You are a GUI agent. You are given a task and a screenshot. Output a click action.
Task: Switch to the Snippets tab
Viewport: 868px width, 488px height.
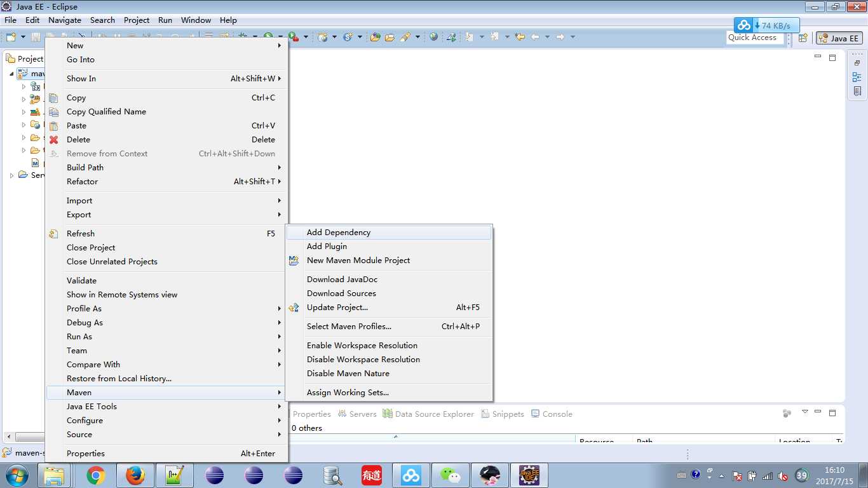503,414
